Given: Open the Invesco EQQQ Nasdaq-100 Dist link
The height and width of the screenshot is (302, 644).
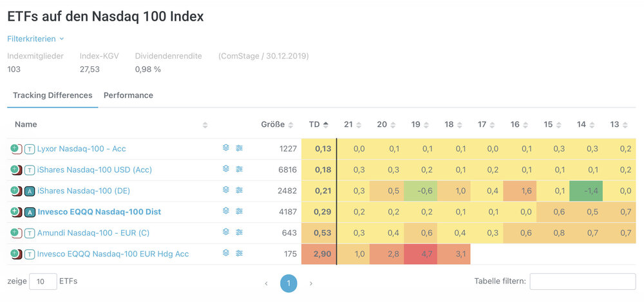Looking at the screenshot, I should (99, 212).
